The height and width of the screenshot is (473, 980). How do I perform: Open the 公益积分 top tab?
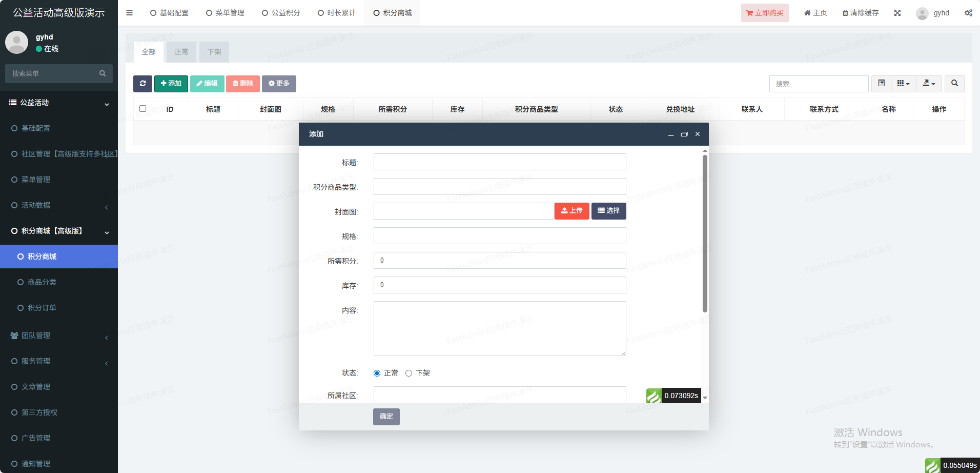[281, 13]
